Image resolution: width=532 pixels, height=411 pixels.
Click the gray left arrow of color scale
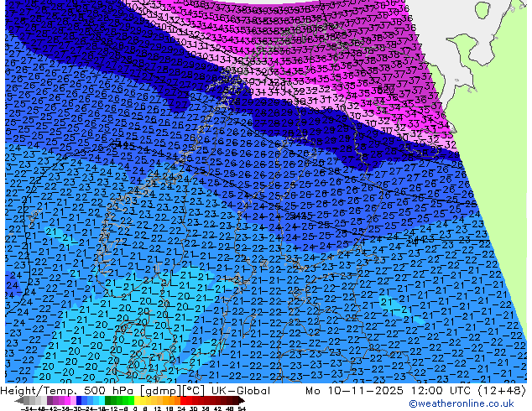(19, 401)
